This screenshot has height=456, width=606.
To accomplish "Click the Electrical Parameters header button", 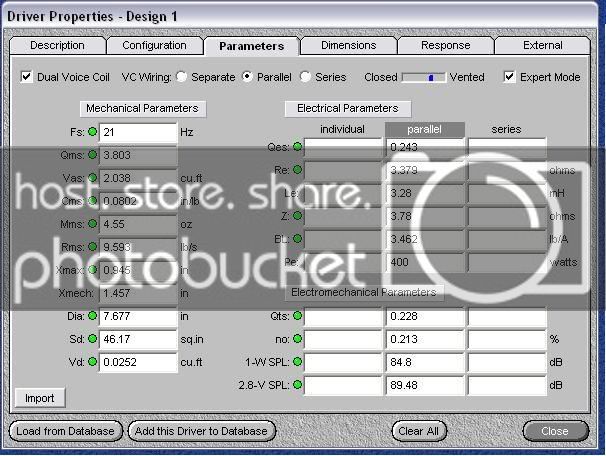I will (x=348, y=109).
